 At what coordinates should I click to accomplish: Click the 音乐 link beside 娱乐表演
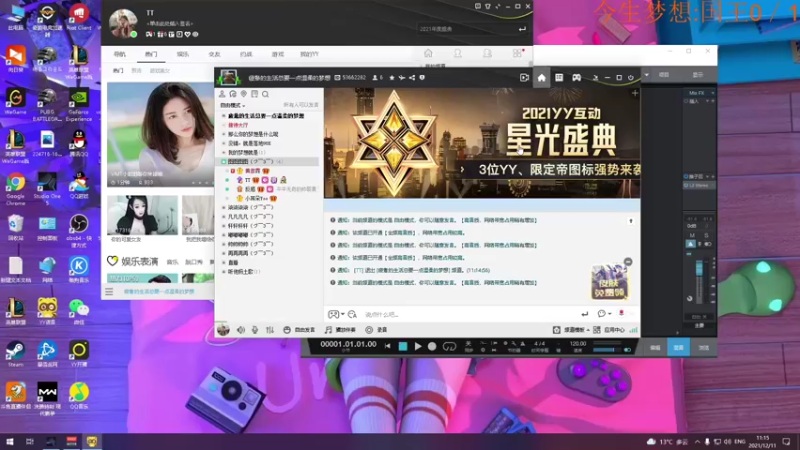[x=172, y=262]
